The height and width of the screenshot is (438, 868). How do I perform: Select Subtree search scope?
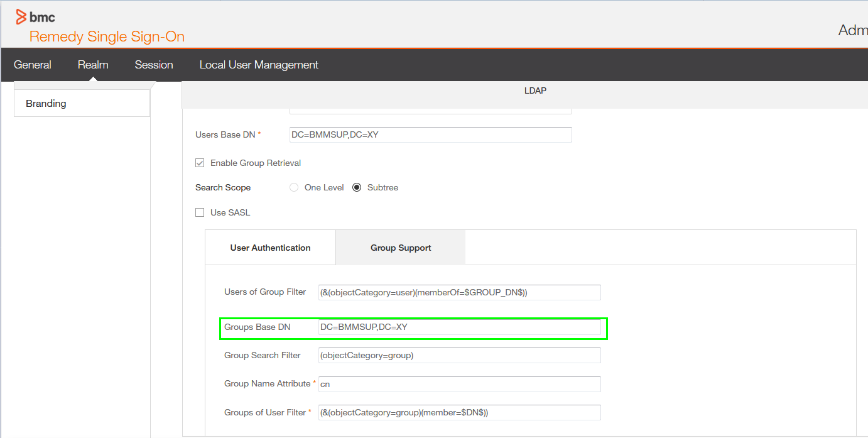[x=357, y=187]
